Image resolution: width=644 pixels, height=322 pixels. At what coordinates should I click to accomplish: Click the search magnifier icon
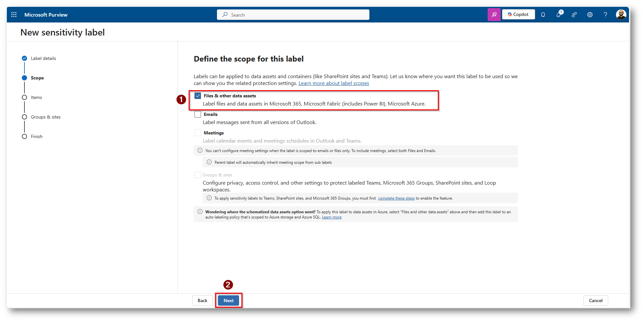225,15
